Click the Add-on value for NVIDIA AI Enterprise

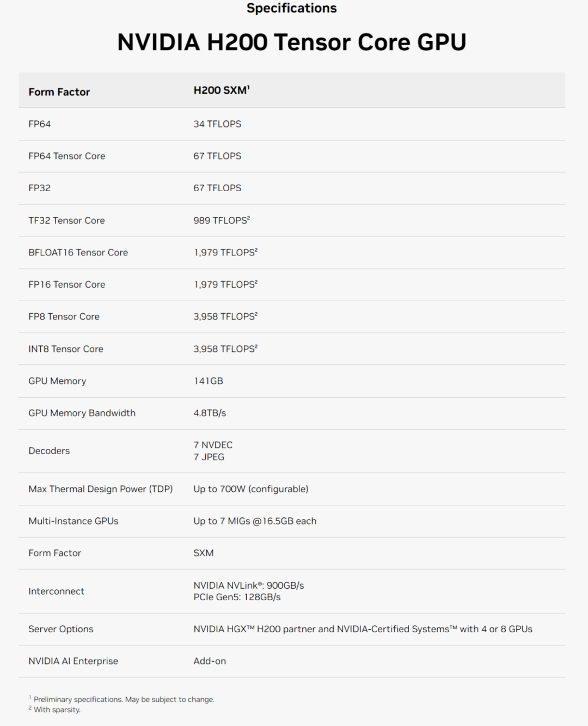tap(210, 661)
